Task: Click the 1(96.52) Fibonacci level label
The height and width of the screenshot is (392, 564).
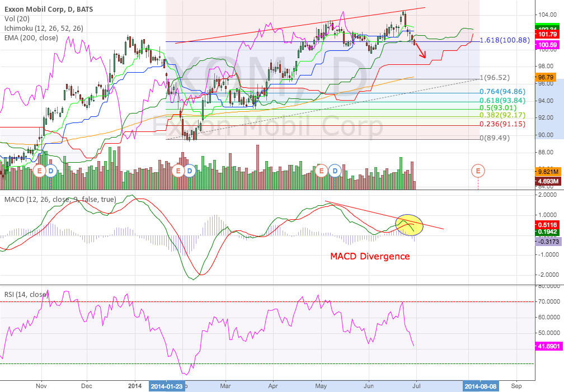Action: click(495, 78)
